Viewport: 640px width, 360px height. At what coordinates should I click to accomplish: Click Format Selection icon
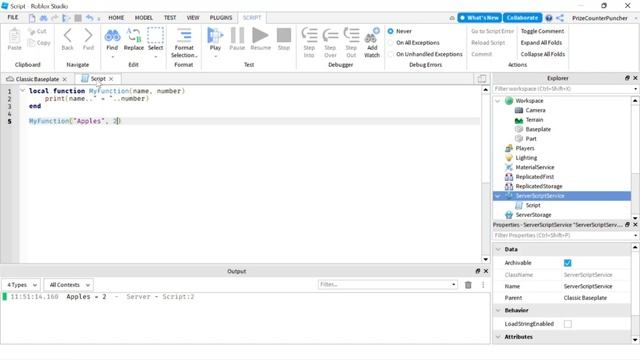pyautogui.click(x=184, y=36)
